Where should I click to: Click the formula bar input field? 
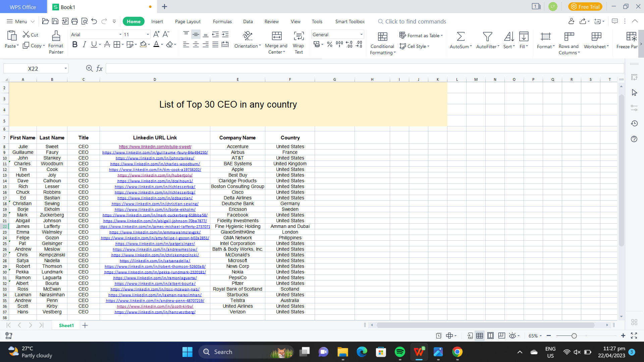point(364,69)
